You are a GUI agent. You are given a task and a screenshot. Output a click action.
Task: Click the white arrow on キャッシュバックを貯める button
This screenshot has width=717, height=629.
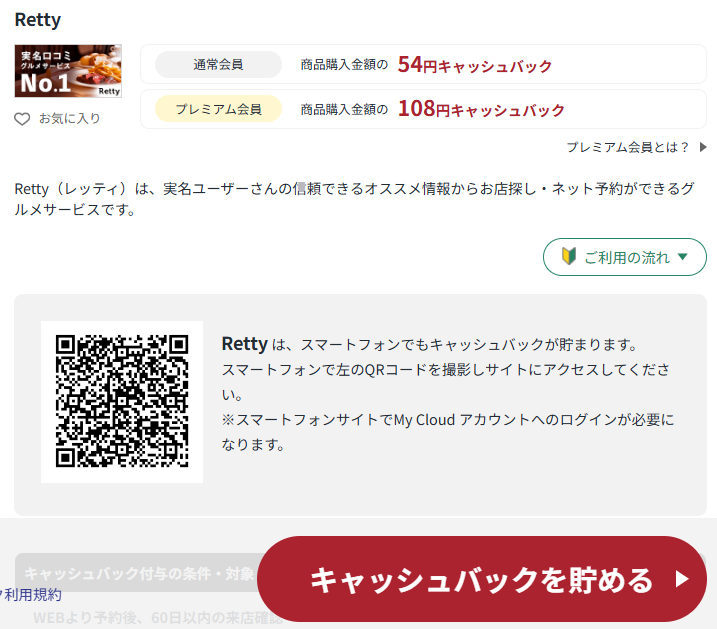pos(682,579)
